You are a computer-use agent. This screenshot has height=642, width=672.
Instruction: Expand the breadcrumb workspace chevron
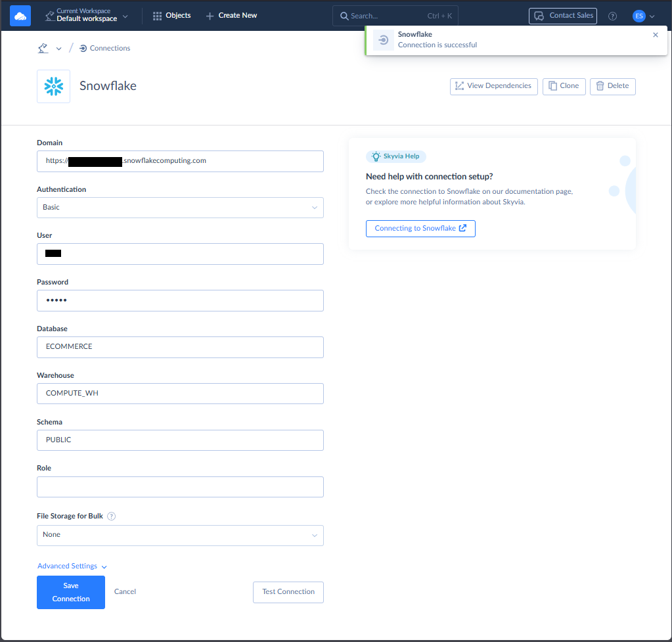(x=58, y=49)
